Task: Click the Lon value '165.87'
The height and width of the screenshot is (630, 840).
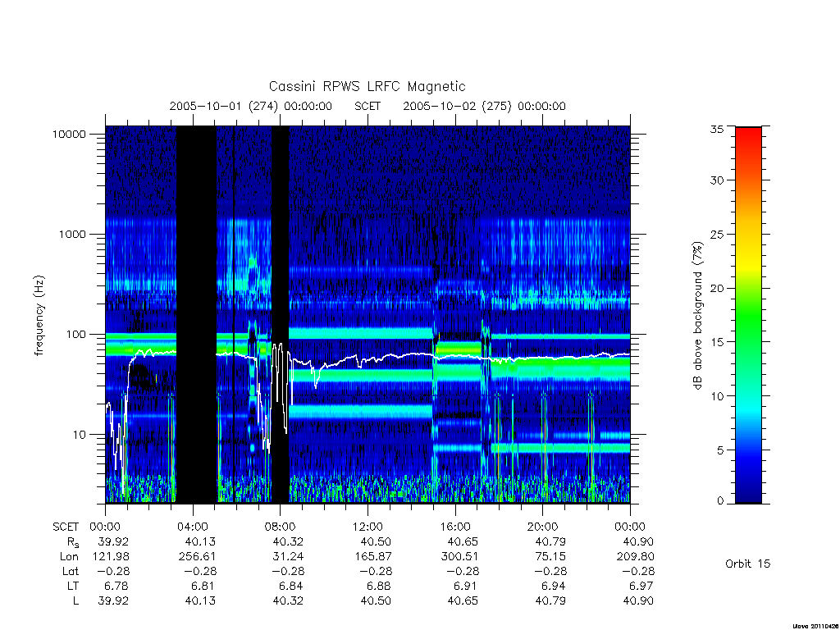Action: pyautogui.click(x=373, y=557)
